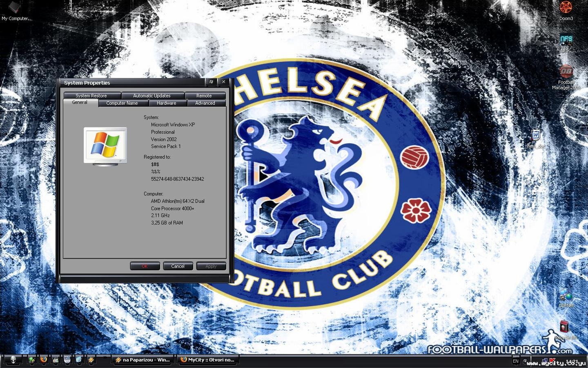The width and height of the screenshot is (588, 368).
Task: Click the 'Service Pack 1' text
Action: click(x=166, y=146)
